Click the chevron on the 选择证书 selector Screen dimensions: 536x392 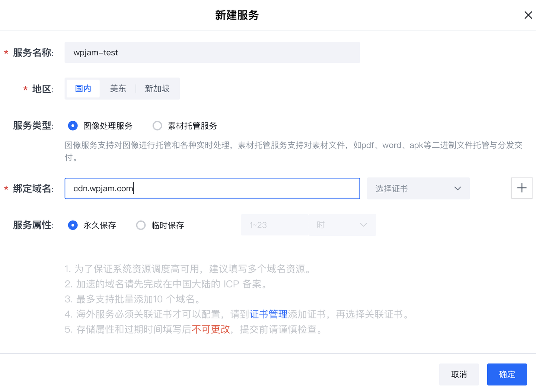point(457,188)
